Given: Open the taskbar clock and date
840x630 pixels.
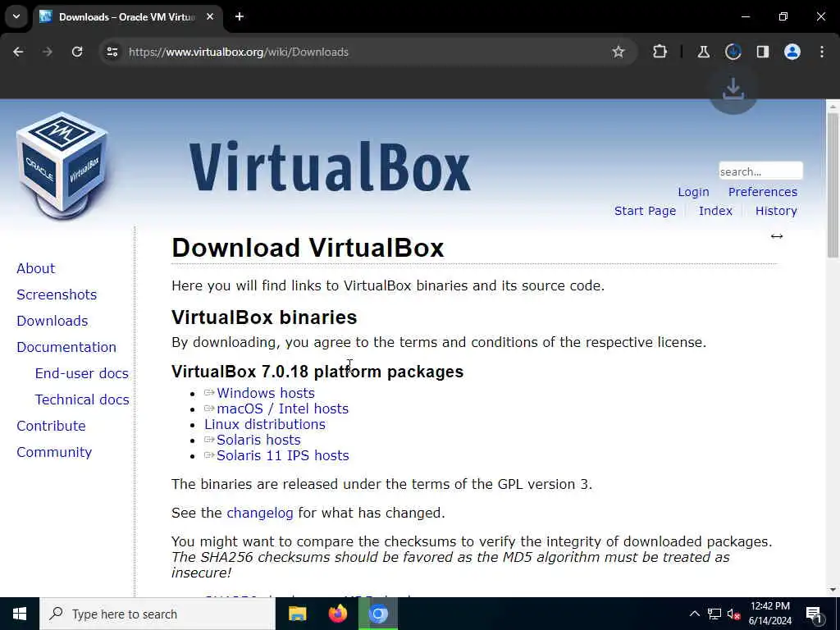Looking at the screenshot, I should [x=769, y=614].
